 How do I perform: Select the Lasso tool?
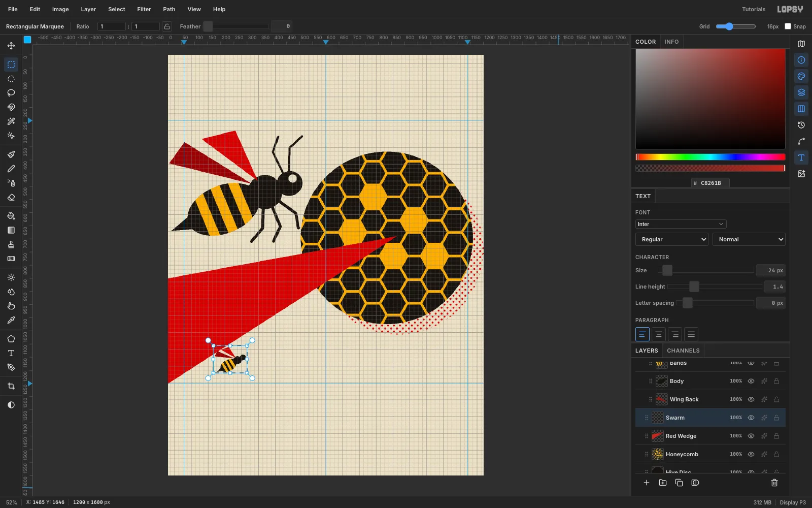(11, 93)
